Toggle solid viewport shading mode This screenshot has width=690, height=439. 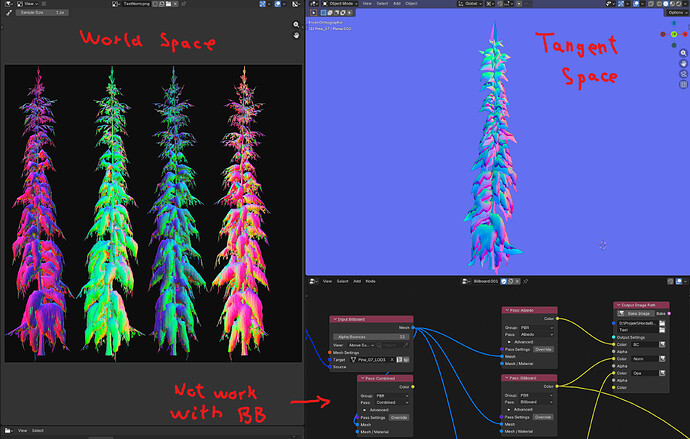665,4
